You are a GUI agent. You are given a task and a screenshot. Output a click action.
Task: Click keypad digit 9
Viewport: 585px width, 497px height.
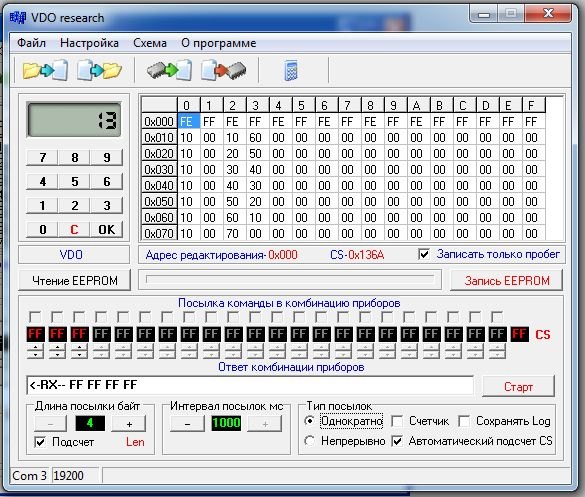[x=107, y=157]
